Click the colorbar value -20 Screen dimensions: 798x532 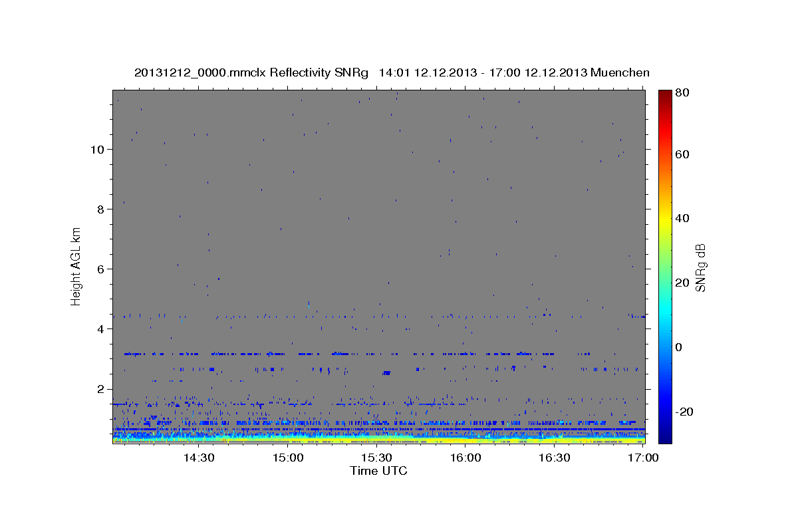pyautogui.click(x=684, y=412)
